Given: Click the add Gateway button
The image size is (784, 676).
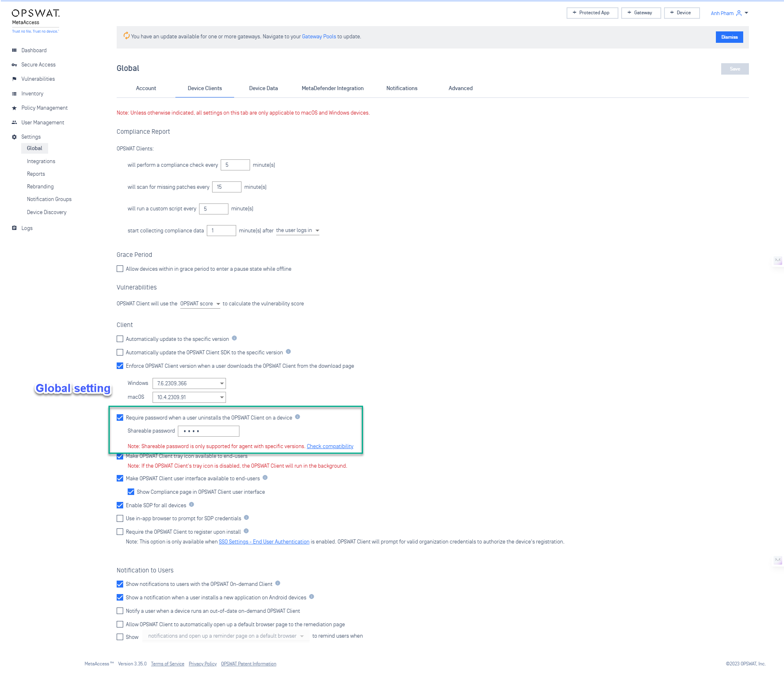Looking at the screenshot, I should point(641,13).
